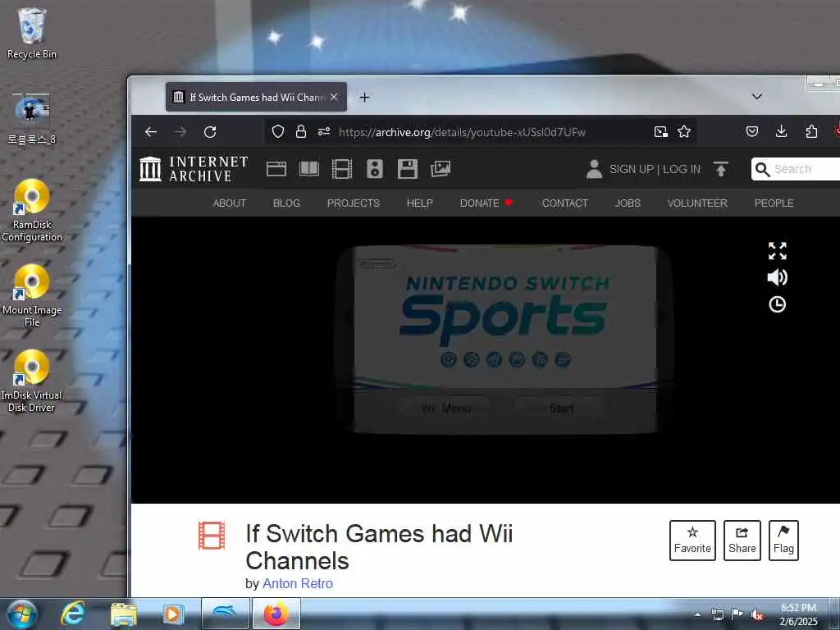Screen dimensions: 840x630
Task: Select the Mount Image File shortcut
Action: (x=32, y=295)
